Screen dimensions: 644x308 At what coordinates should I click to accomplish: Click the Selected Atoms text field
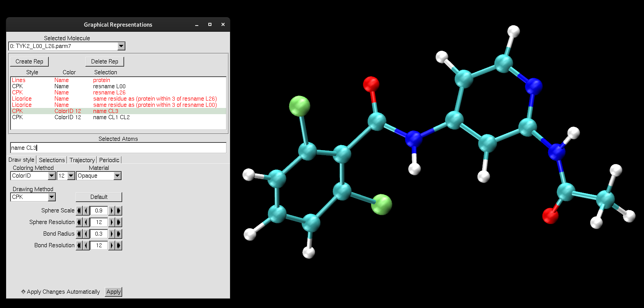(118, 148)
